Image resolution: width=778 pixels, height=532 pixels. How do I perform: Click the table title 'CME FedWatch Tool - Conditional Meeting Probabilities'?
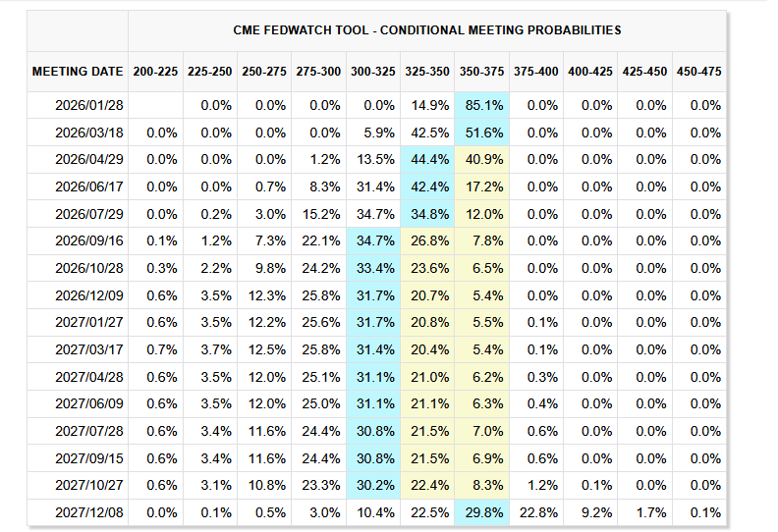click(427, 30)
